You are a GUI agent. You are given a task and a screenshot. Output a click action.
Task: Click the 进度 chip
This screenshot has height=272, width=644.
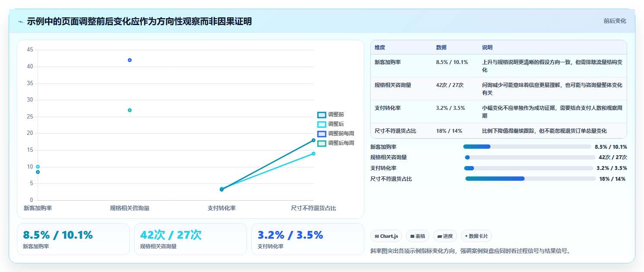(445, 236)
